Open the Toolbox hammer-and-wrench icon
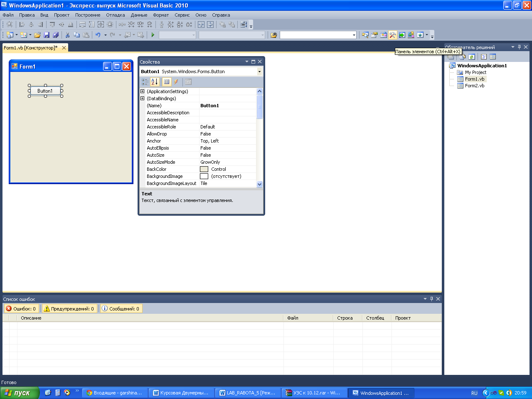This screenshot has height=399, width=532. [393, 35]
